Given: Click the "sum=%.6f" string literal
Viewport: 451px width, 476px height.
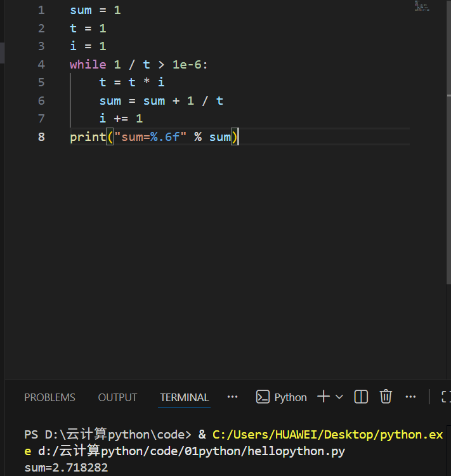Looking at the screenshot, I should [x=150, y=137].
